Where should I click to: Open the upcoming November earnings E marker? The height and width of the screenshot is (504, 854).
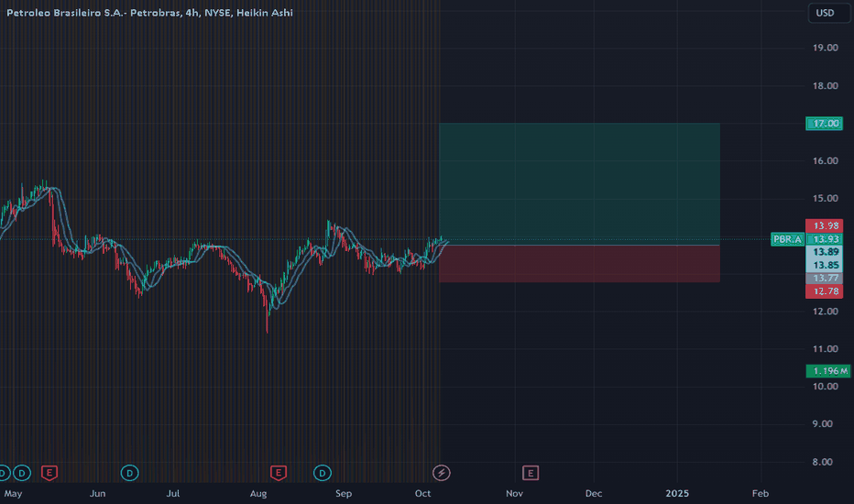click(x=531, y=473)
